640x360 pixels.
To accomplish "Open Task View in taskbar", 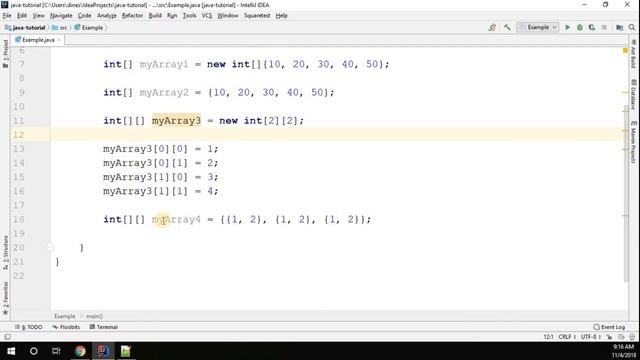I will (56, 351).
